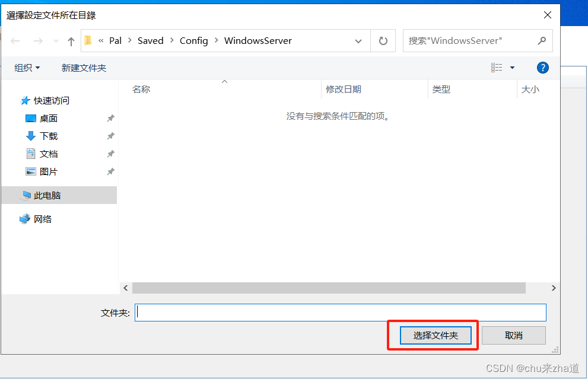Unpin 桌面 via its pin icon
This screenshot has width=588, height=379.
(110, 119)
